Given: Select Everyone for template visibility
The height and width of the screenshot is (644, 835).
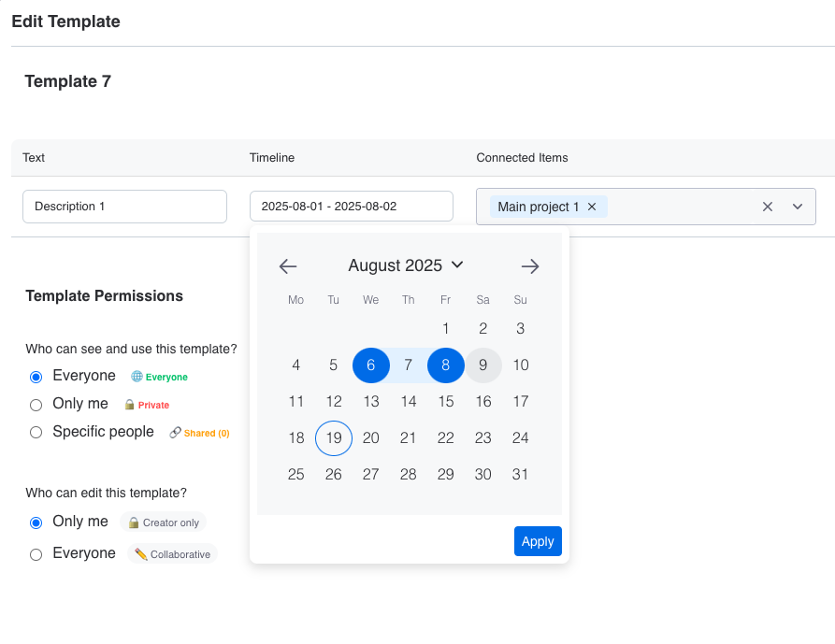Looking at the screenshot, I should (36, 377).
